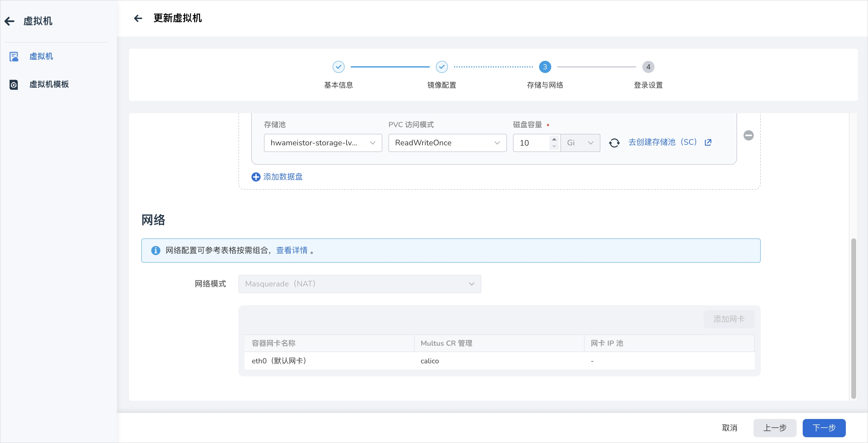
Task: Go to the 镜像配置 step label
Action: 442,85
